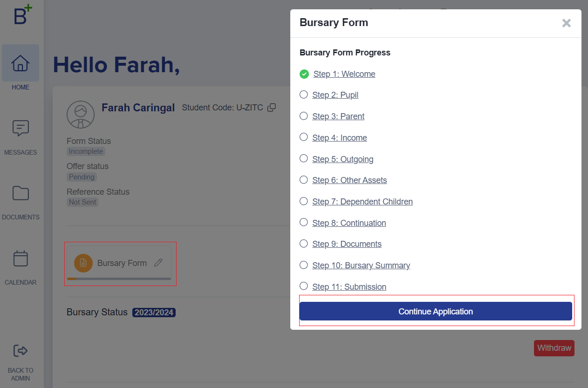The image size is (588, 388).
Task: Click the Bursary Form progress bar
Action: (119, 279)
